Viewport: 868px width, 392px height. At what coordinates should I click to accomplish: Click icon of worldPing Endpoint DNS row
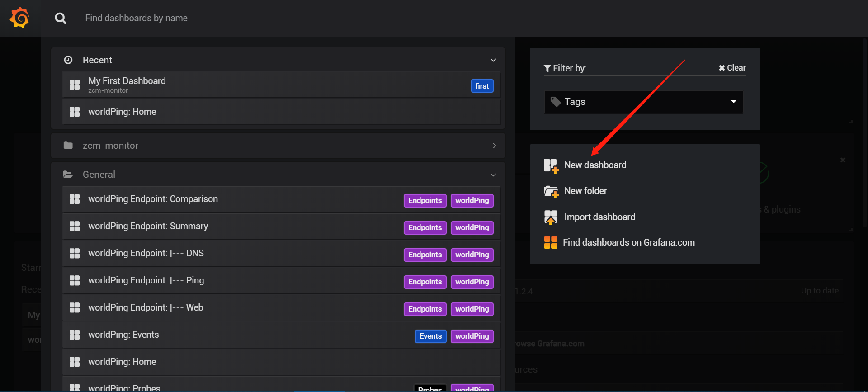coord(75,253)
